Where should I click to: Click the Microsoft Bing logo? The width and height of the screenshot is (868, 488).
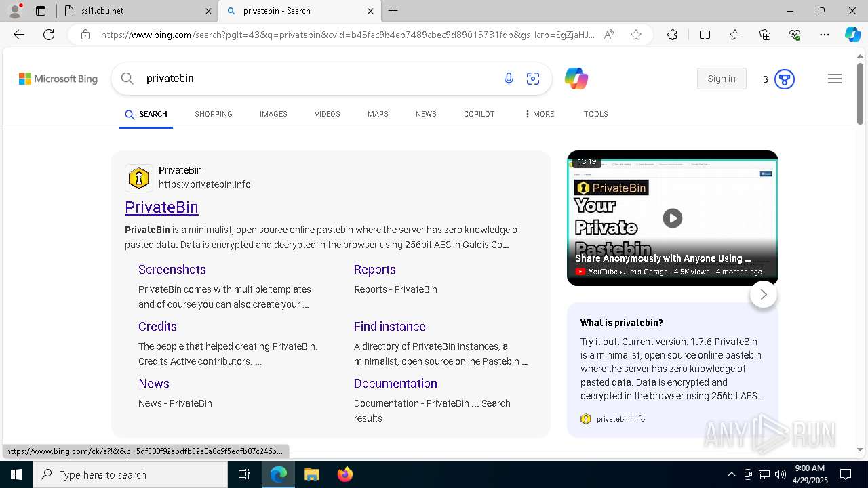tap(58, 79)
